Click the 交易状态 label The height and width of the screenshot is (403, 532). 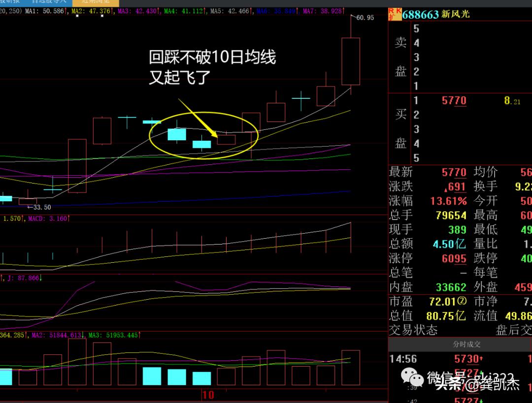pos(413,330)
